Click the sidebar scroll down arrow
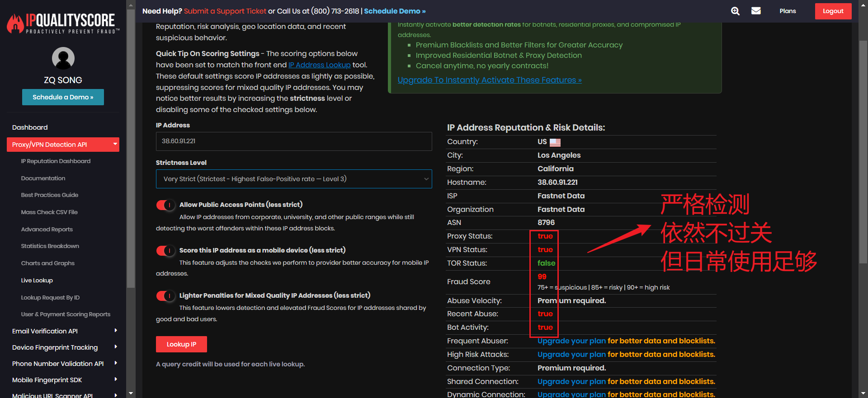The height and width of the screenshot is (398, 868). pyautogui.click(x=131, y=394)
